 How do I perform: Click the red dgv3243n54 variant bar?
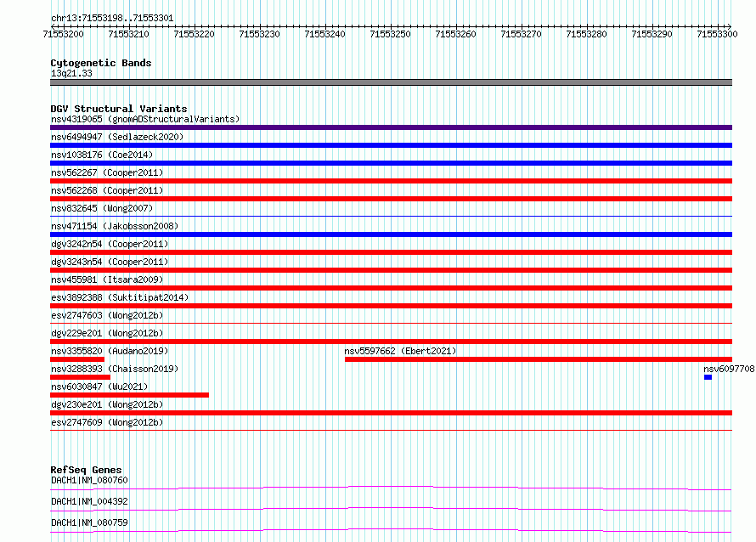(x=391, y=270)
